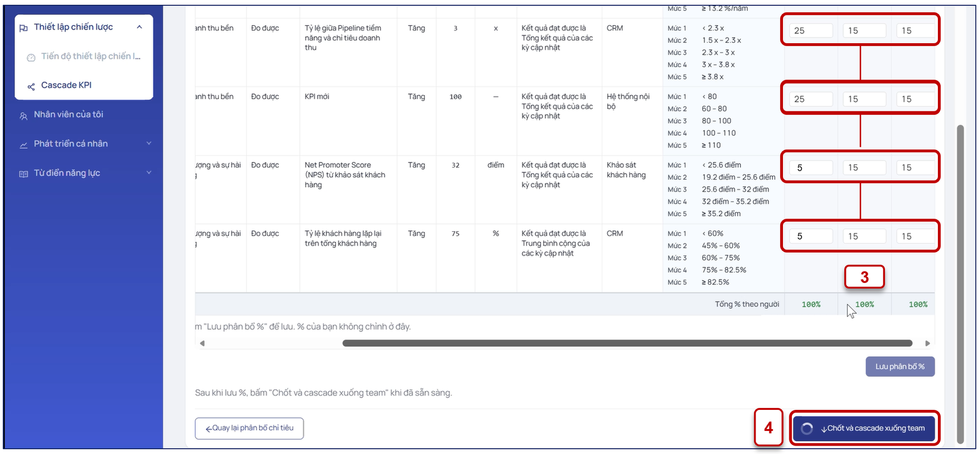Click the horizontal table scrollbar thumb
The width and height of the screenshot is (980, 454).
tap(627, 343)
